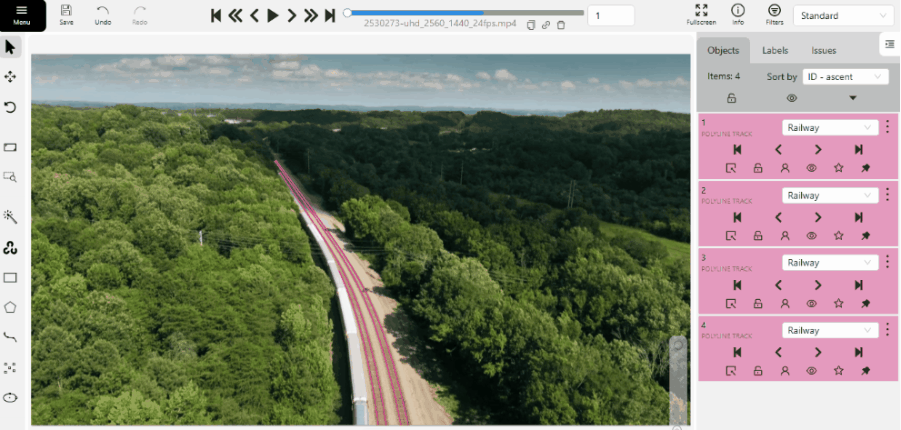Viewport: 901px width, 430px height.
Task: Switch to the Labels tab
Action: point(775,51)
